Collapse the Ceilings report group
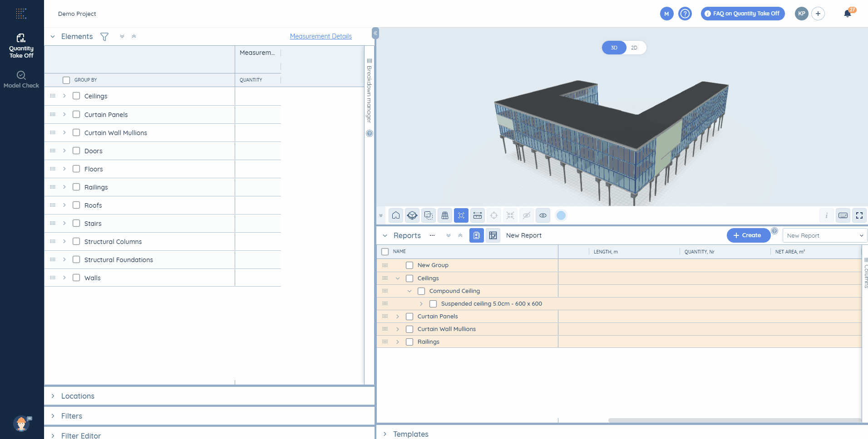 coord(398,278)
